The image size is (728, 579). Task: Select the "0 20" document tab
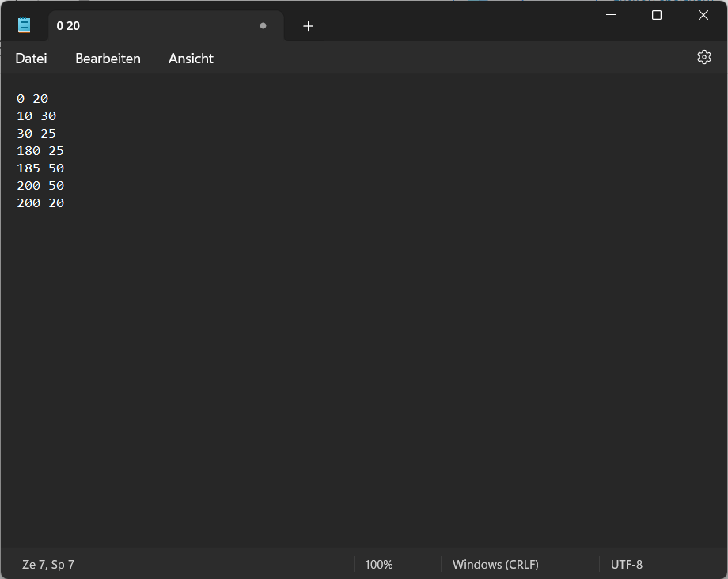(x=165, y=26)
